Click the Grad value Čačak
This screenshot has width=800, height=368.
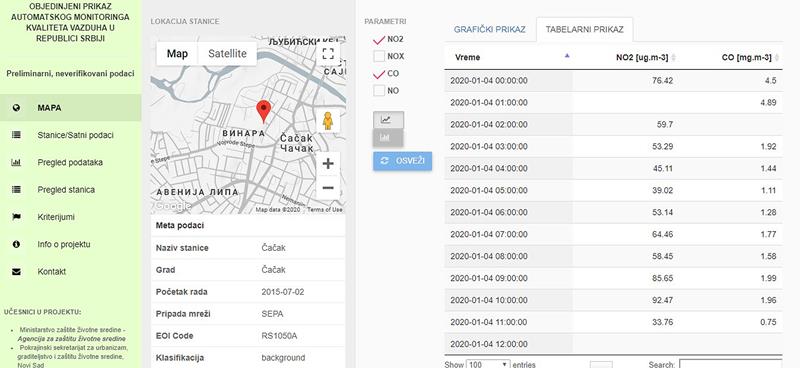(273, 270)
